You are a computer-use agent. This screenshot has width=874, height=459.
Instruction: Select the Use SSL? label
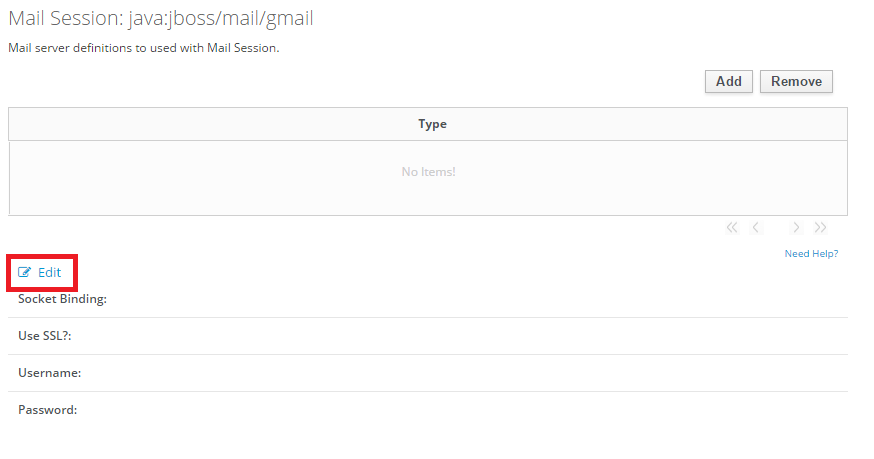(x=44, y=336)
